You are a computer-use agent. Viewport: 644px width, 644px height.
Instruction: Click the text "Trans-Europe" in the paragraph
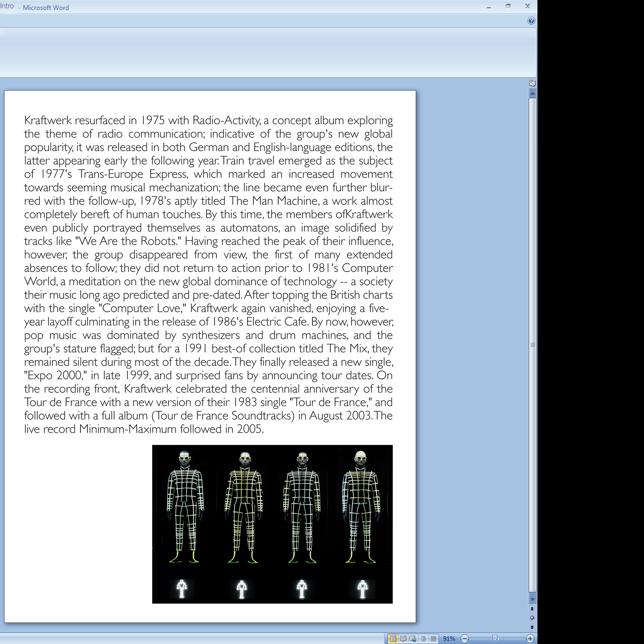(111, 174)
